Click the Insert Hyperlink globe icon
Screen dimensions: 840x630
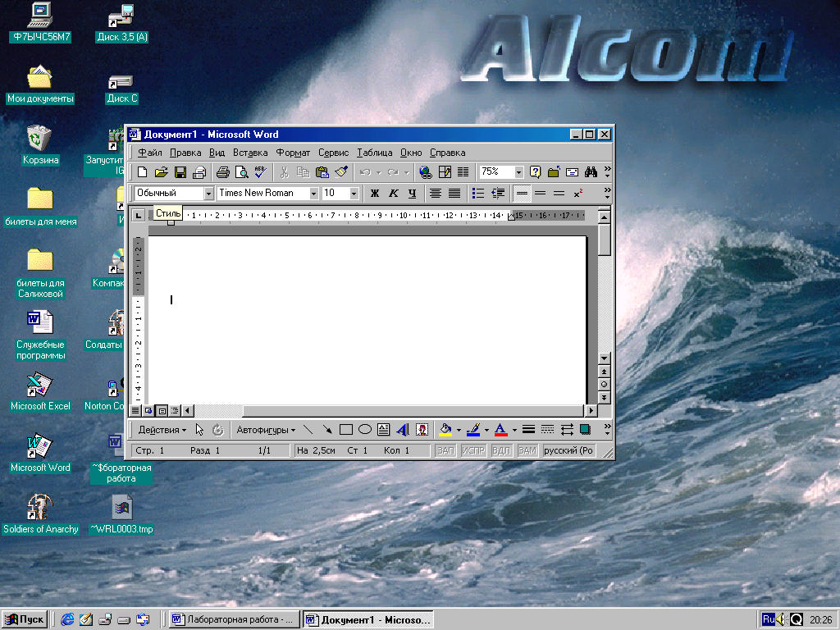[426, 172]
